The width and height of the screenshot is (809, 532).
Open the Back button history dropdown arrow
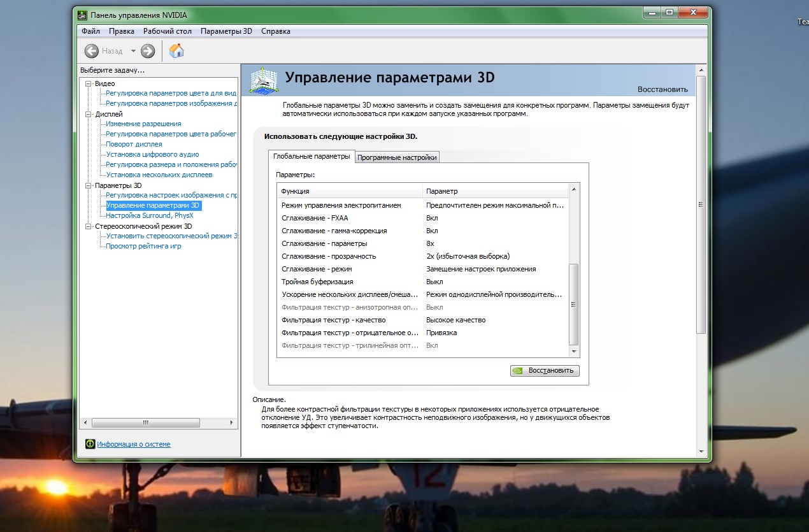[133, 51]
